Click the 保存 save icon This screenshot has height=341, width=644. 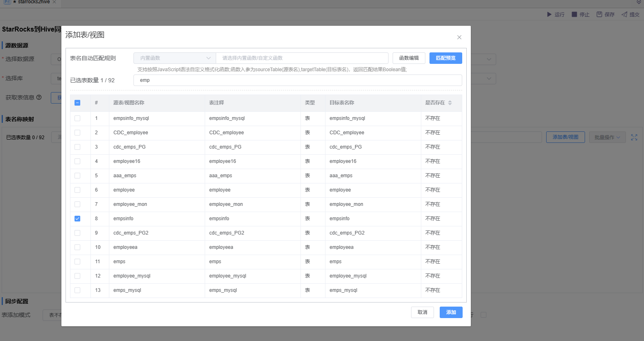coord(599,14)
